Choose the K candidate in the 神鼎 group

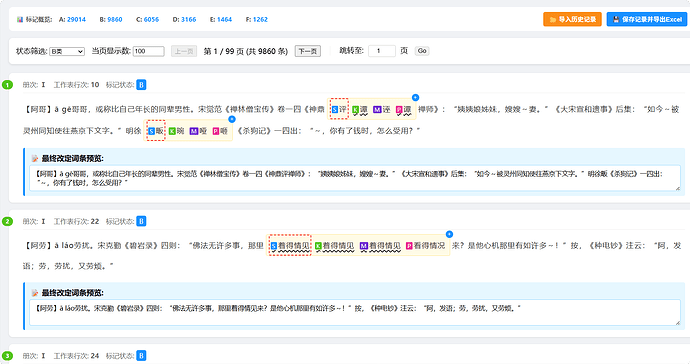point(360,109)
